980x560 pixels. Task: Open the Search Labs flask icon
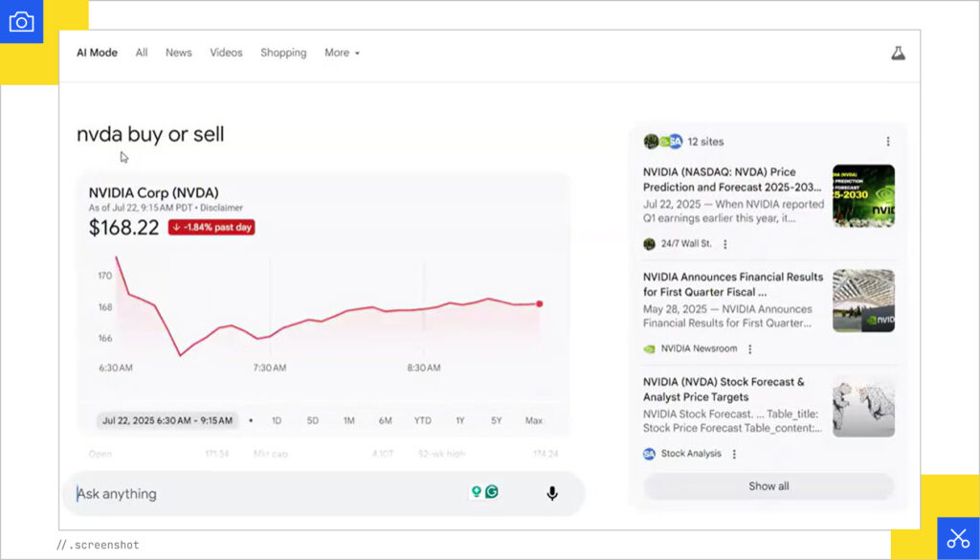(x=898, y=53)
